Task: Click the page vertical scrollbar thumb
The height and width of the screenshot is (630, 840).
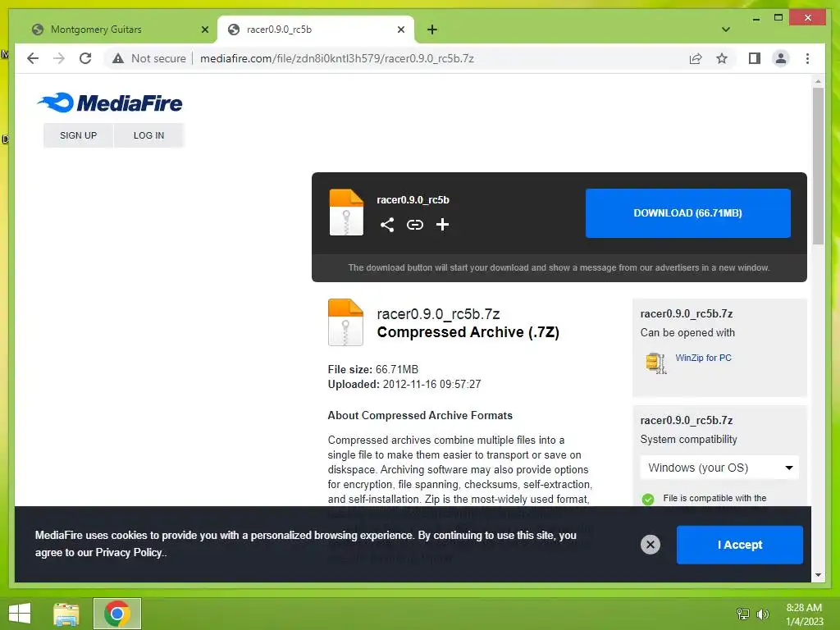Action: click(818, 166)
